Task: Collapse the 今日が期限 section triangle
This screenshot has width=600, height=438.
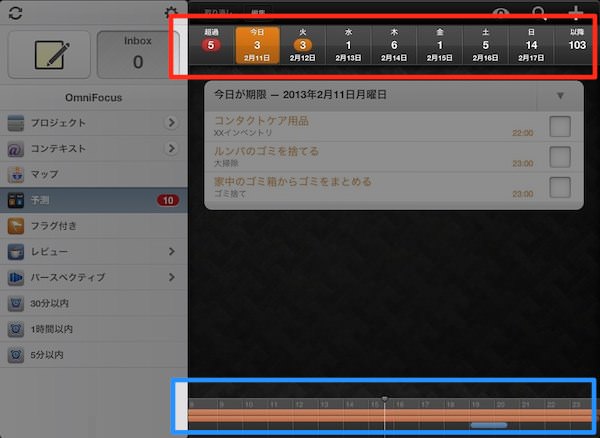Action: pos(560,96)
